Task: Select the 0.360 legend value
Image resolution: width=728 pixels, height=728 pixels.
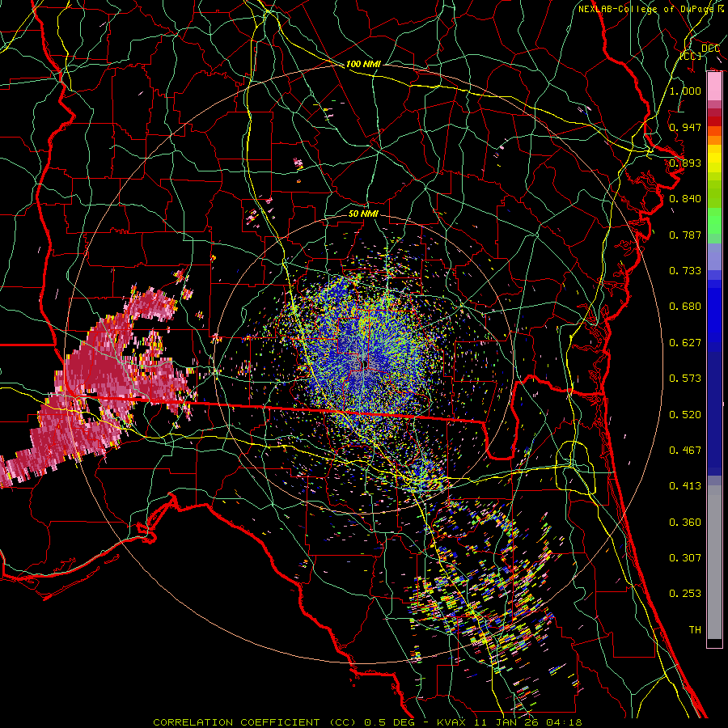Action: (685, 523)
